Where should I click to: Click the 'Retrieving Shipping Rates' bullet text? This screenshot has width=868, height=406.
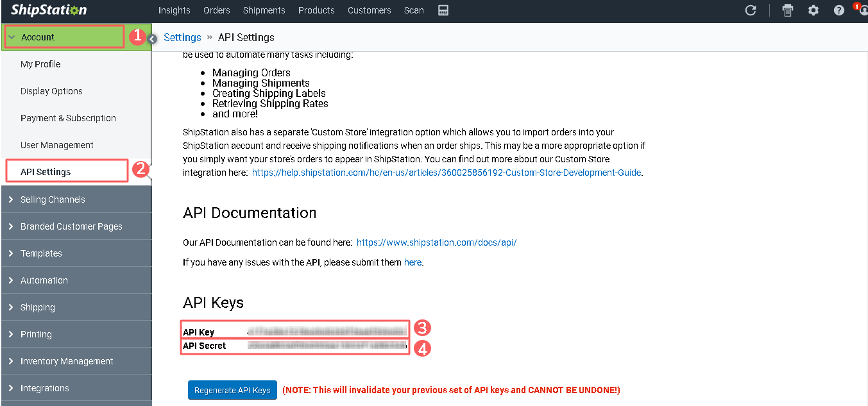[x=270, y=103]
